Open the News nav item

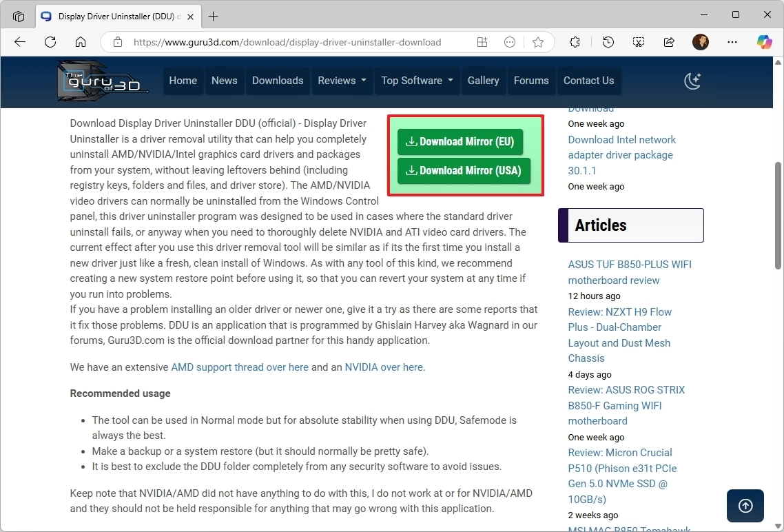coord(225,81)
